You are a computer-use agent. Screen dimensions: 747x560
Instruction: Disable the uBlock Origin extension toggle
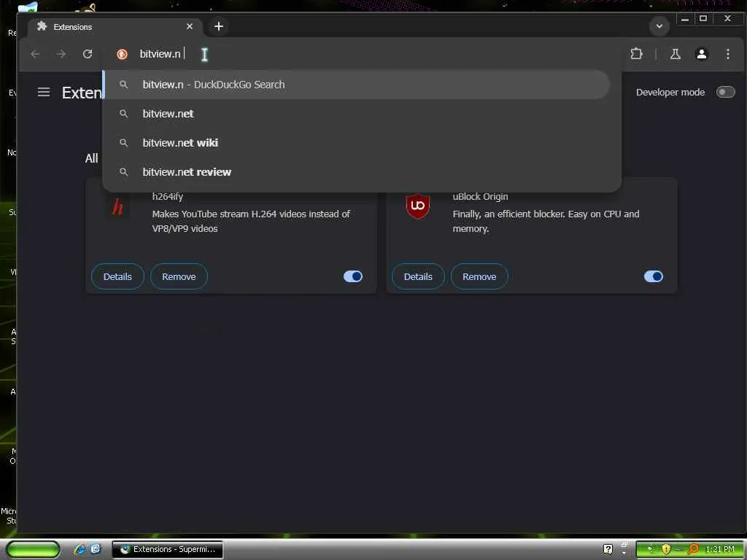pos(653,276)
